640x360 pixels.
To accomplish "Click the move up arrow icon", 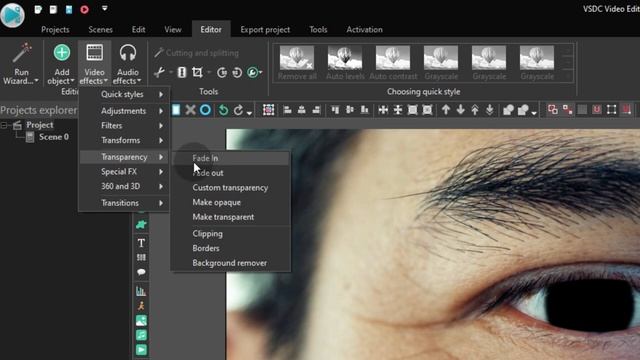I will pyautogui.click(x=446, y=110).
